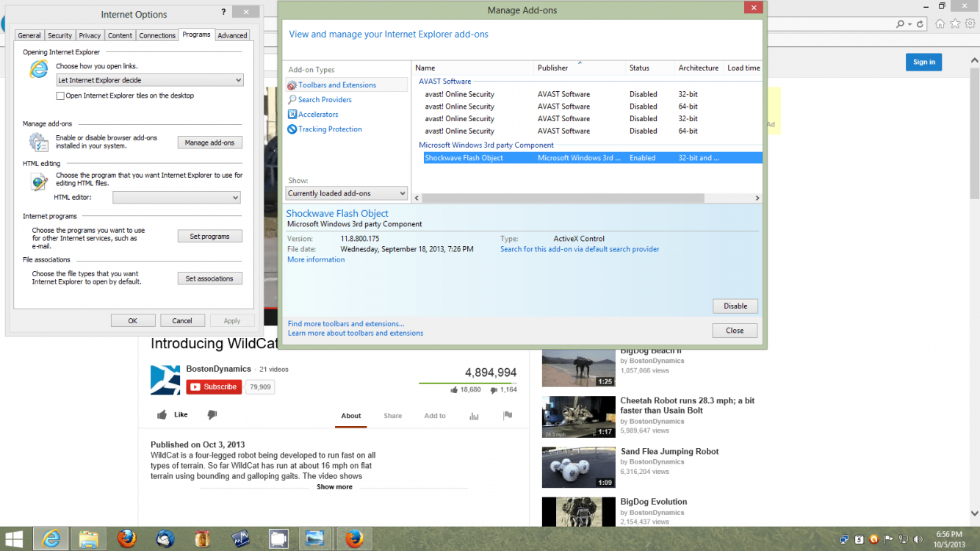Click the network tray icon
The width and height of the screenshot is (980, 551).
pyautogui.click(x=903, y=539)
